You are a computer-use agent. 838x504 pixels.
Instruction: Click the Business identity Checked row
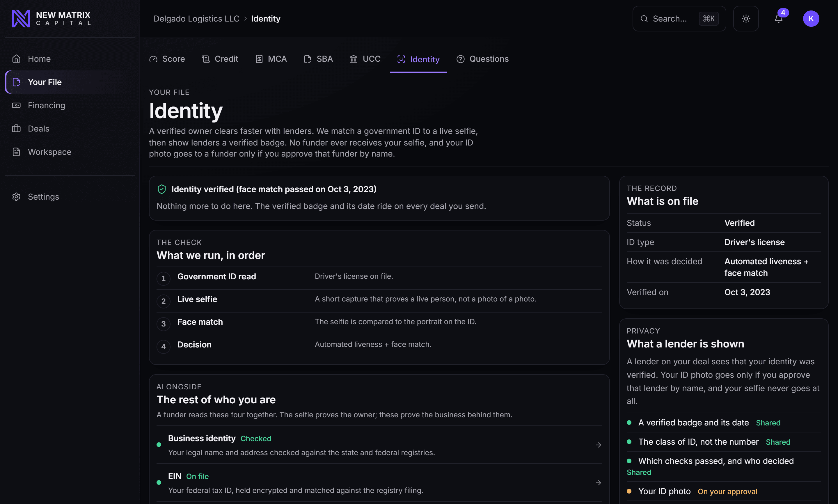[379, 445]
